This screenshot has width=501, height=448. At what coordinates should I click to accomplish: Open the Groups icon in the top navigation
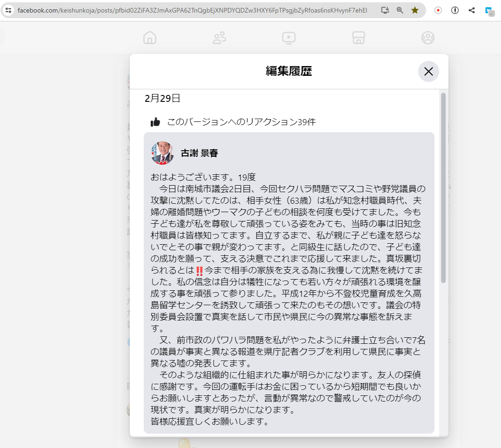(x=428, y=38)
